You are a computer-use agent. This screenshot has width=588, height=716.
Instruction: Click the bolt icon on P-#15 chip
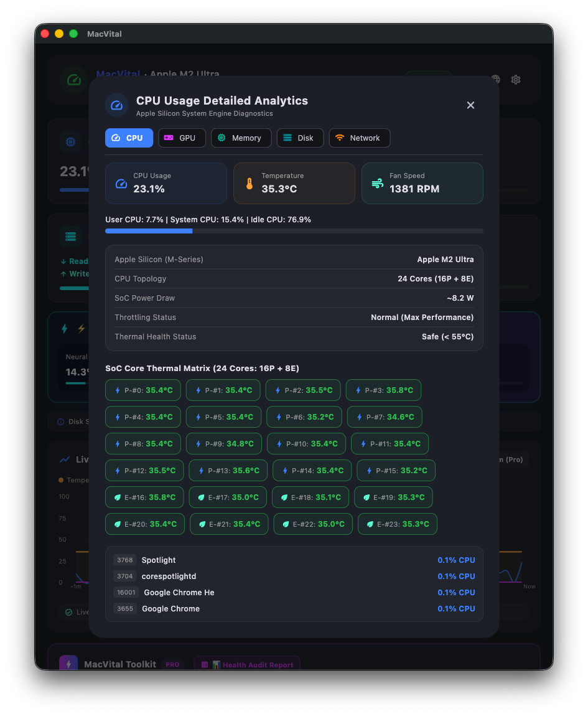(369, 470)
